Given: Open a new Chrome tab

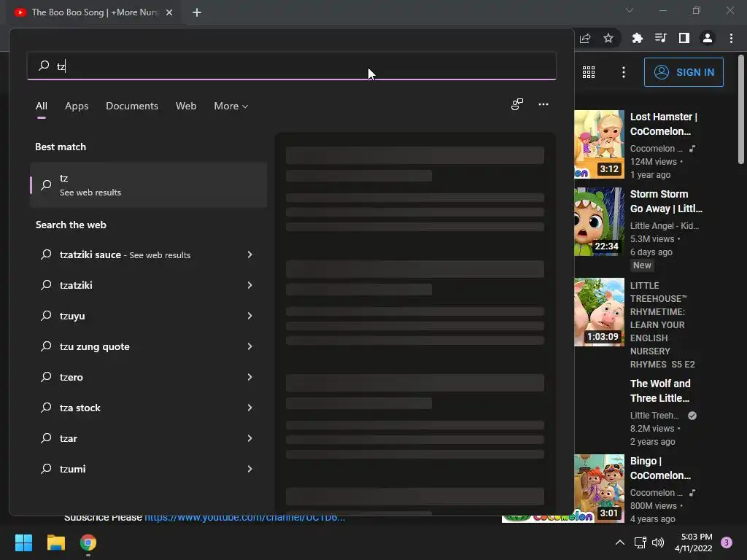Looking at the screenshot, I should (x=197, y=12).
